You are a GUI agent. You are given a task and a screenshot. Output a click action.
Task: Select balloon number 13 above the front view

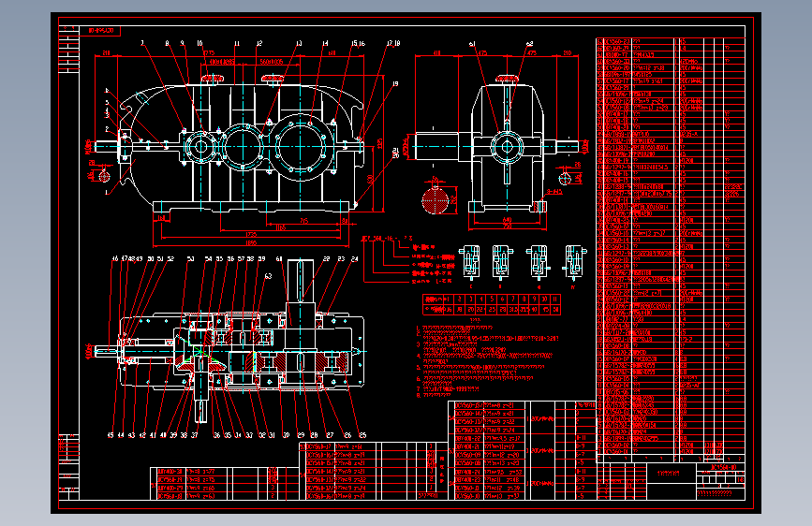click(x=299, y=43)
